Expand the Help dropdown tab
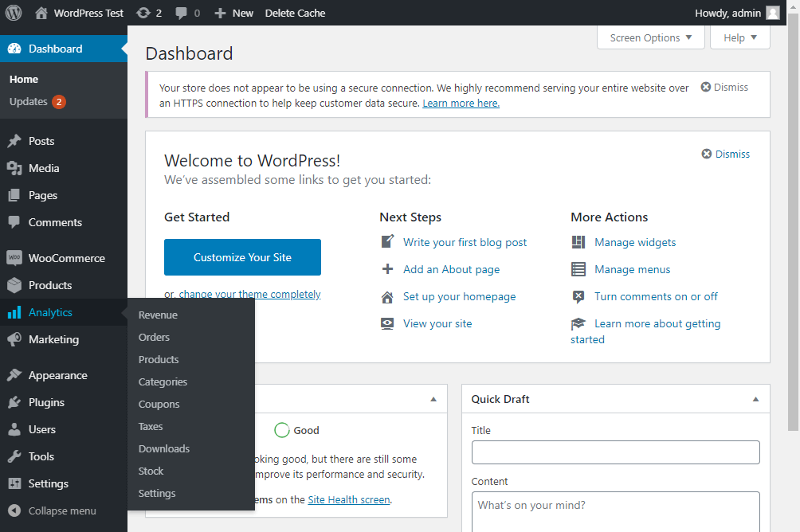This screenshot has height=532, width=800. 739,37
